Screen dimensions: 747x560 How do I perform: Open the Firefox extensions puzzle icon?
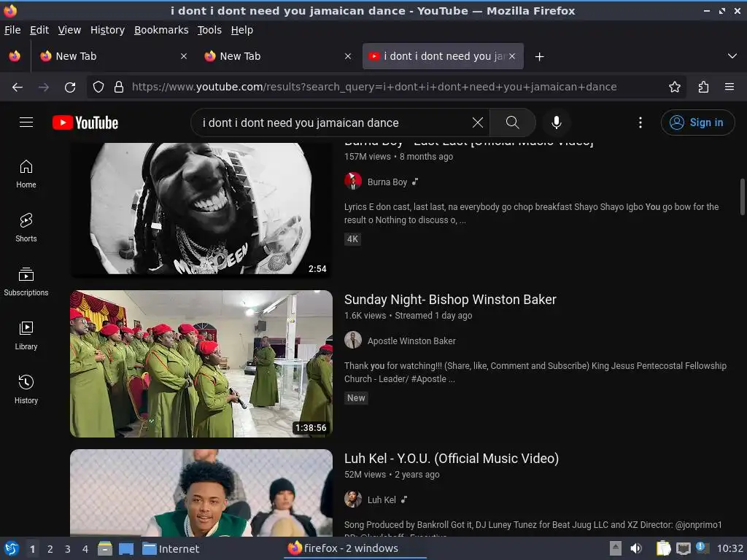(703, 87)
